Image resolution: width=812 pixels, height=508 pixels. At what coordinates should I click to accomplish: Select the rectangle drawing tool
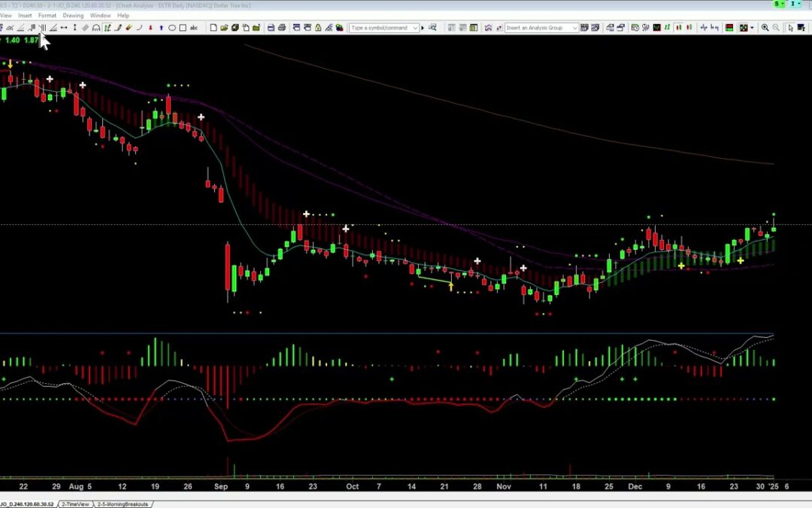pos(183,28)
